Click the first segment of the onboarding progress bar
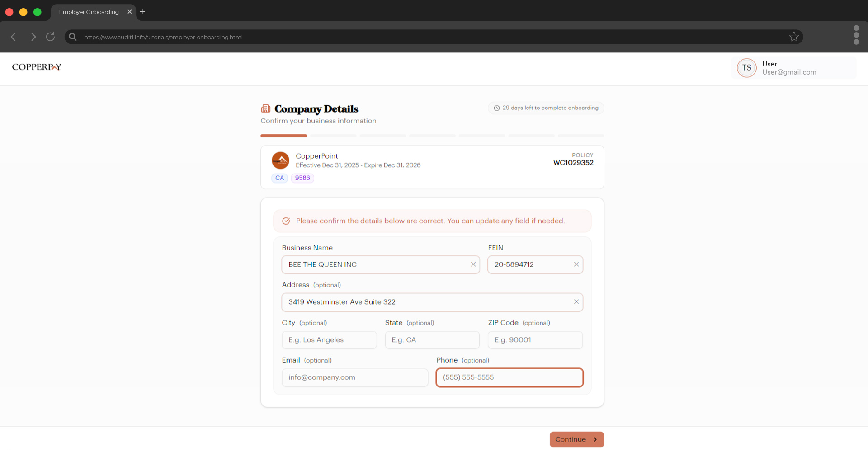Screen dimensions: 868x452 pos(283,136)
